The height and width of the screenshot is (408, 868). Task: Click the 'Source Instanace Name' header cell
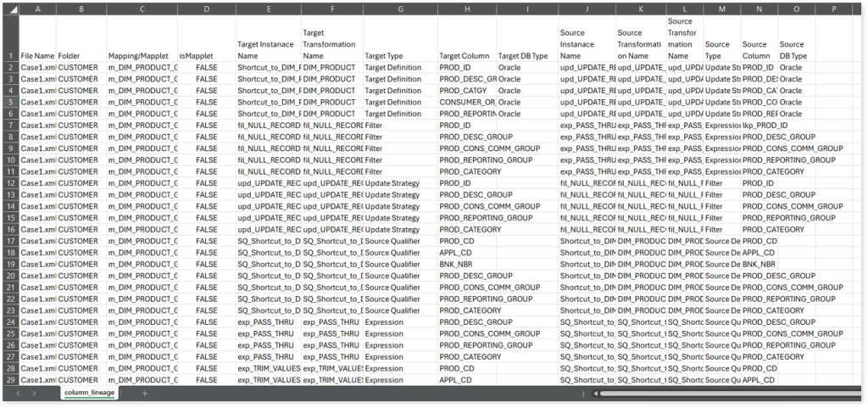coord(587,38)
